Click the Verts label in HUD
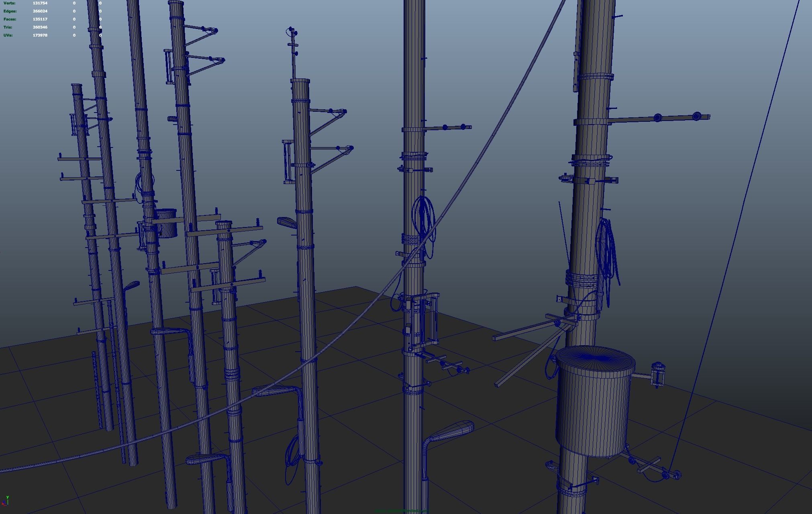This screenshot has width=812, height=514. point(9,3)
